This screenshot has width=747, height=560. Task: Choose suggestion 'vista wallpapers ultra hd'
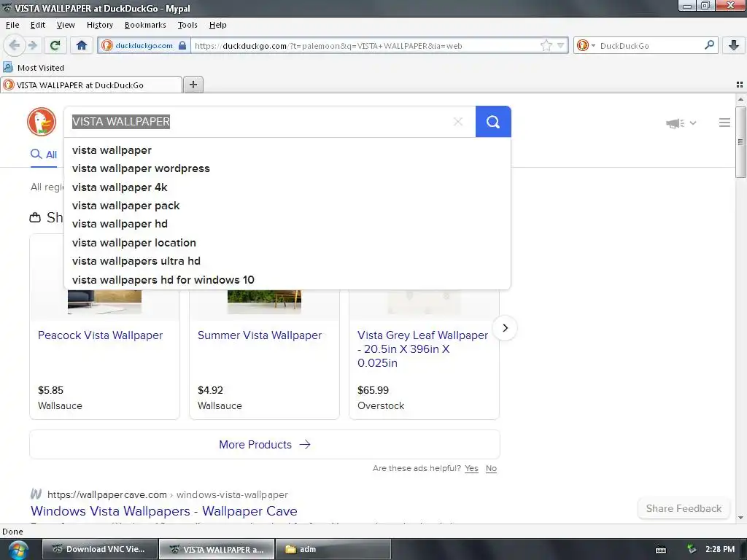pyautogui.click(x=287, y=261)
